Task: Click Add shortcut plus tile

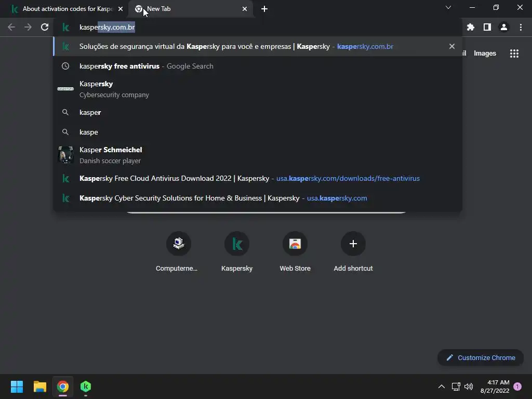Action: coord(353,252)
